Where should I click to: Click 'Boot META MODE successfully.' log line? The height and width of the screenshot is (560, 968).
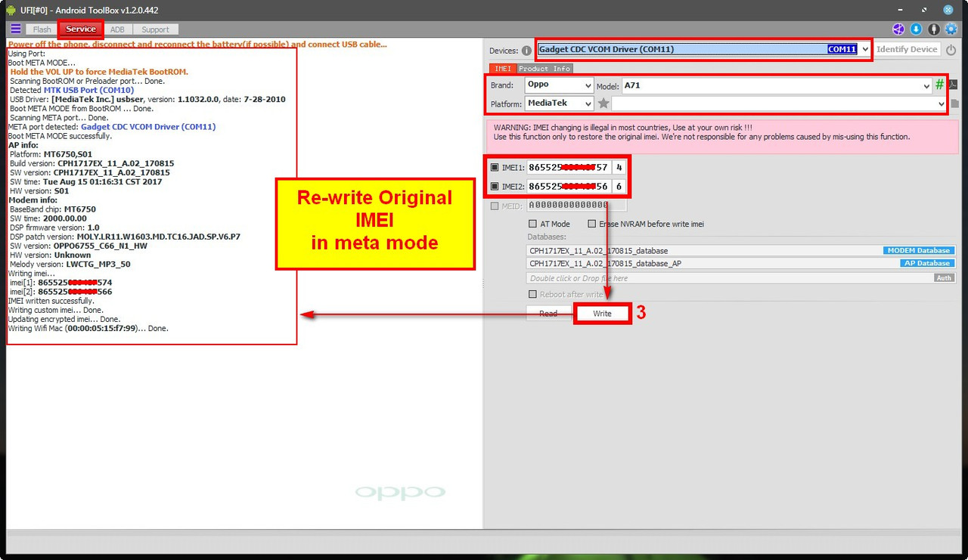[x=60, y=136]
